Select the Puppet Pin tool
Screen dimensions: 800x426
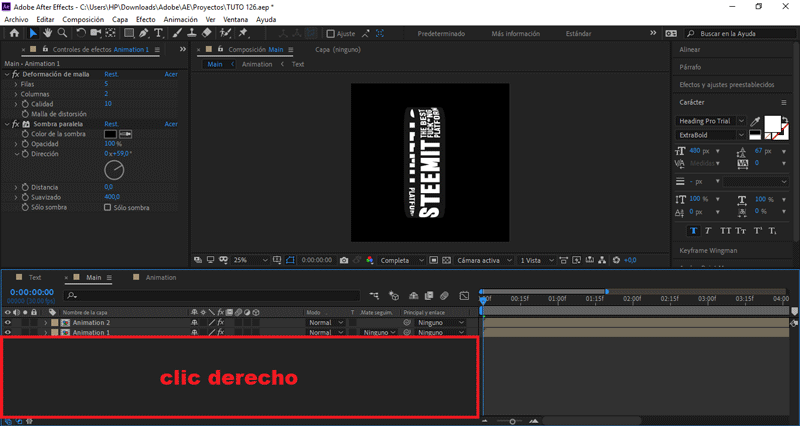click(x=242, y=33)
